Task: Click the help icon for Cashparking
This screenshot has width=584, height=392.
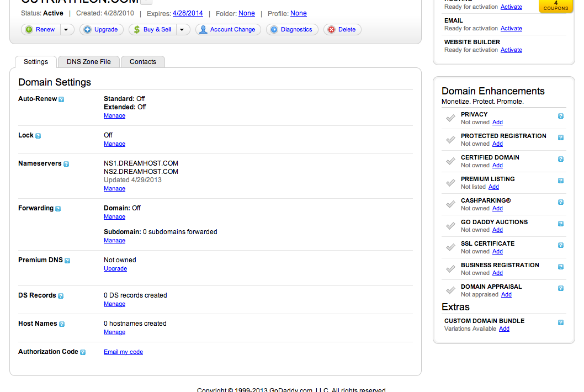Action: [561, 202]
